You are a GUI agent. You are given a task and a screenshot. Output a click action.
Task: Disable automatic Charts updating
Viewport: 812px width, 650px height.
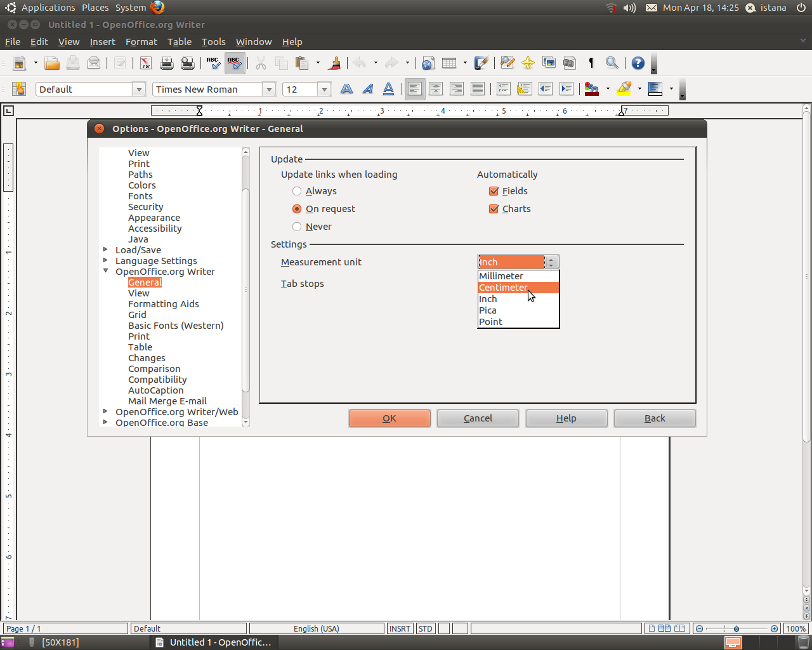(x=494, y=208)
